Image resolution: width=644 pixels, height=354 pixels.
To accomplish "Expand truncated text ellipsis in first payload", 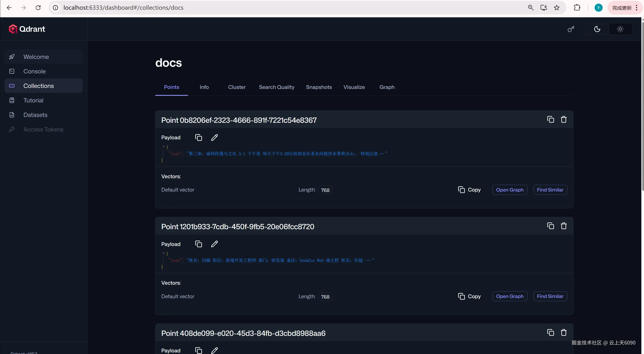I will pos(381,153).
